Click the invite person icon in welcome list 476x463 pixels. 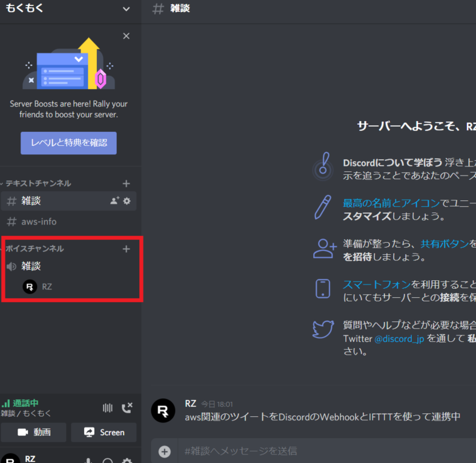325,249
